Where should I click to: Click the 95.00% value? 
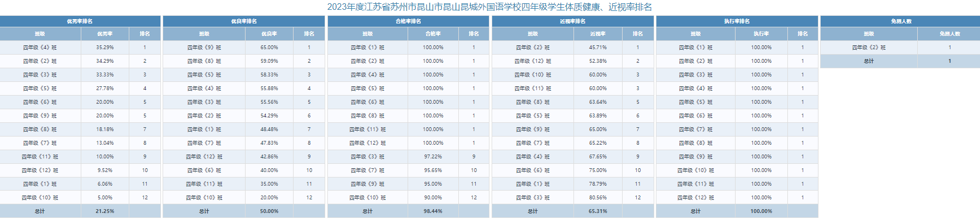pos(433,184)
